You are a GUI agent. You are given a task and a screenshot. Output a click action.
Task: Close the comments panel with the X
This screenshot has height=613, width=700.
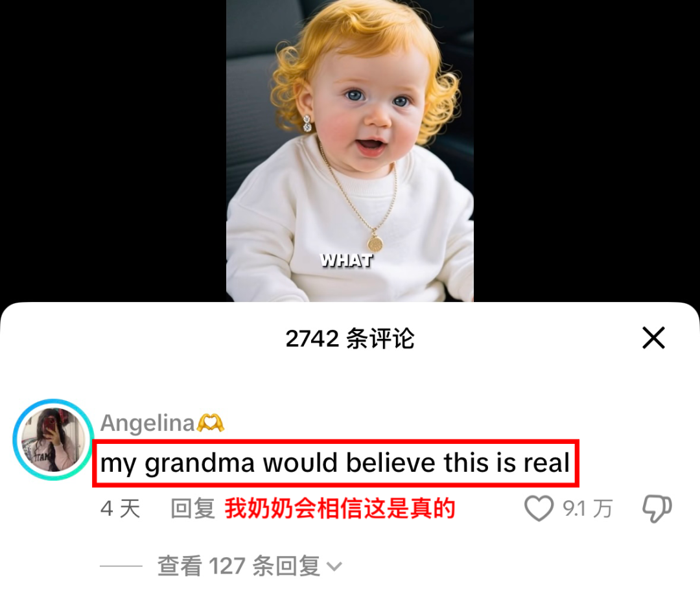point(653,338)
